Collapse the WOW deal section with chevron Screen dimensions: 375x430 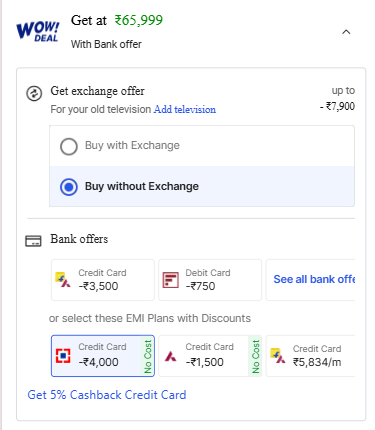[346, 32]
